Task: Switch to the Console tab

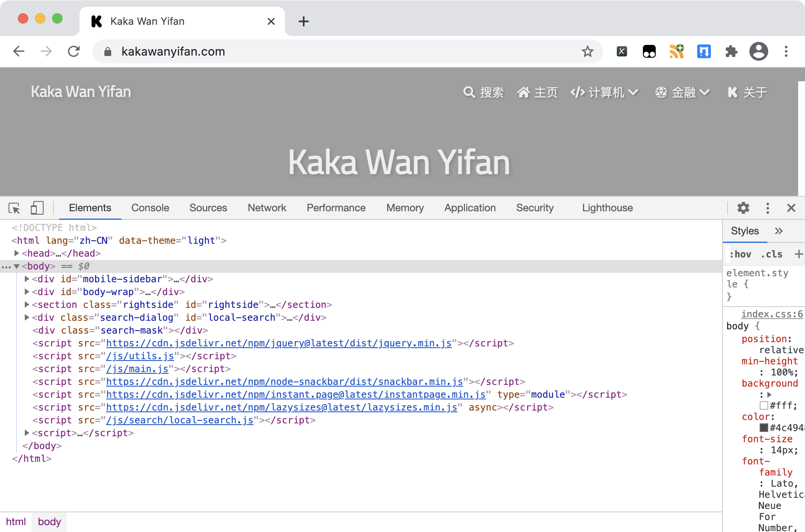Action: click(150, 208)
